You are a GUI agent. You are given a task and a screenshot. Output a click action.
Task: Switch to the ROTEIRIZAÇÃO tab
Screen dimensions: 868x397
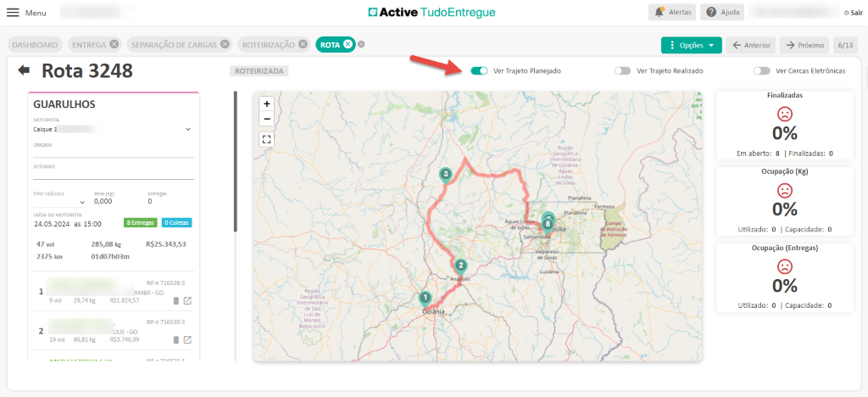[x=269, y=45]
